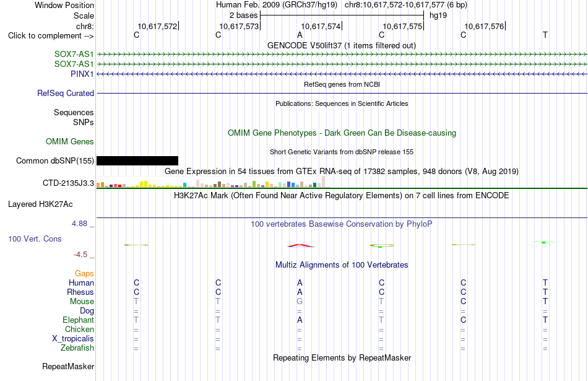The image size is (588, 381).
Task: Click the base T in the complement row
Action: tap(545, 35)
